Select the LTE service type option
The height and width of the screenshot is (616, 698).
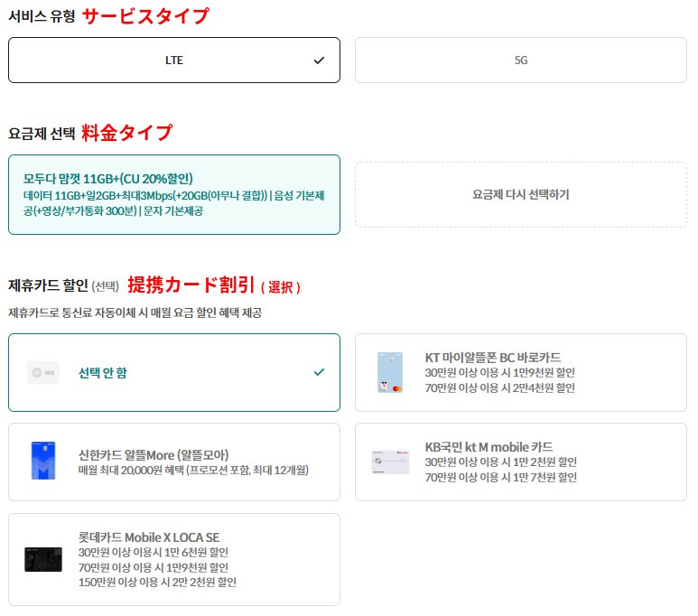[174, 61]
